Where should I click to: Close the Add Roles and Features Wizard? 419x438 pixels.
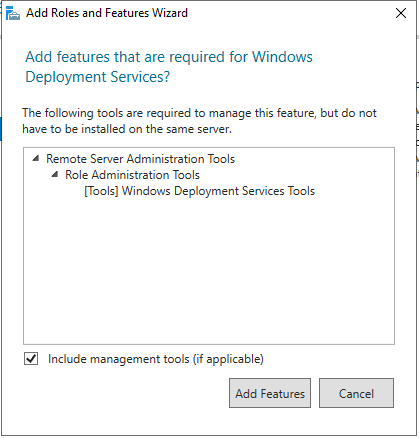pyautogui.click(x=401, y=13)
